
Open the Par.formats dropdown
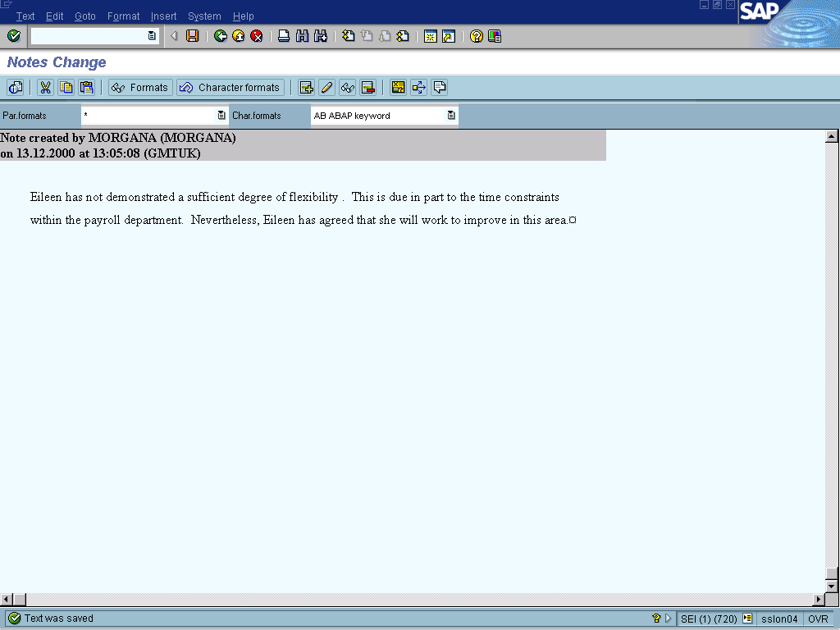coord(221,115)
